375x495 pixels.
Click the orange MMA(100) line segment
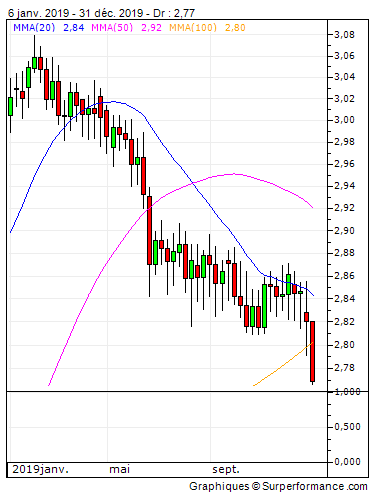point(283,364)
